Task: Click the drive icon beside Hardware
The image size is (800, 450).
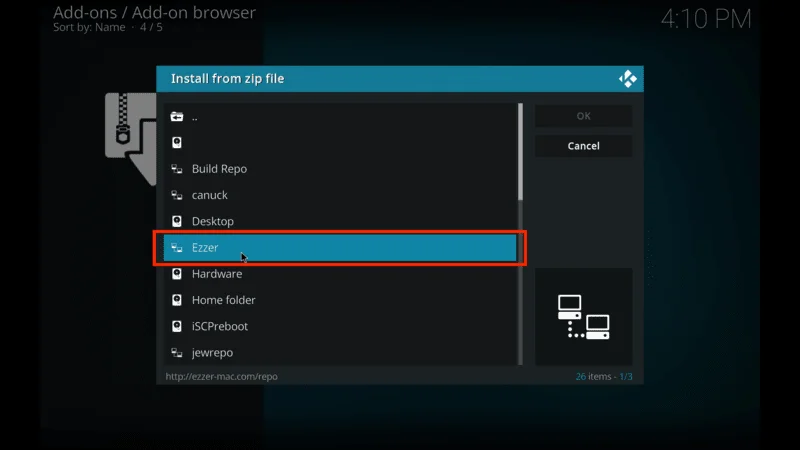Action: tap(177, 274)
